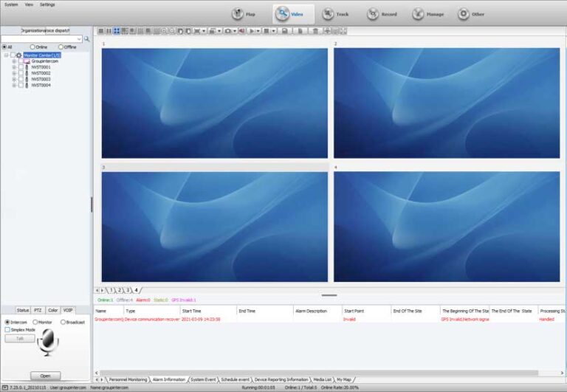Open the Device Reporting Information tab

click(x=281, y=379)
